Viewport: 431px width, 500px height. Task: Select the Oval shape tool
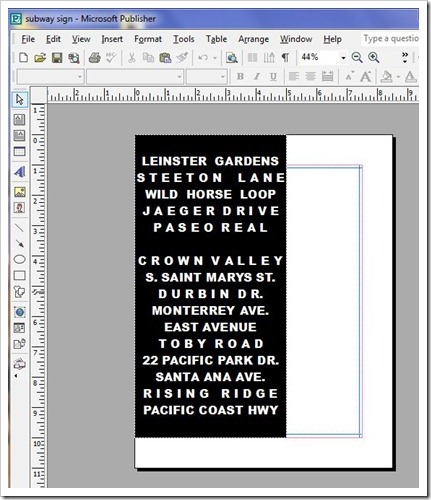click(19, 259)
